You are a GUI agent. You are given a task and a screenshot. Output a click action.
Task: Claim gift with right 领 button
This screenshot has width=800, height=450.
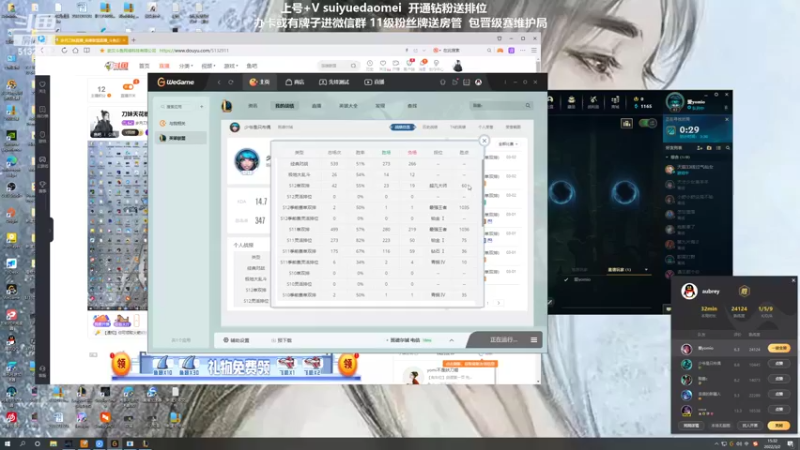(x=347, y=365)
